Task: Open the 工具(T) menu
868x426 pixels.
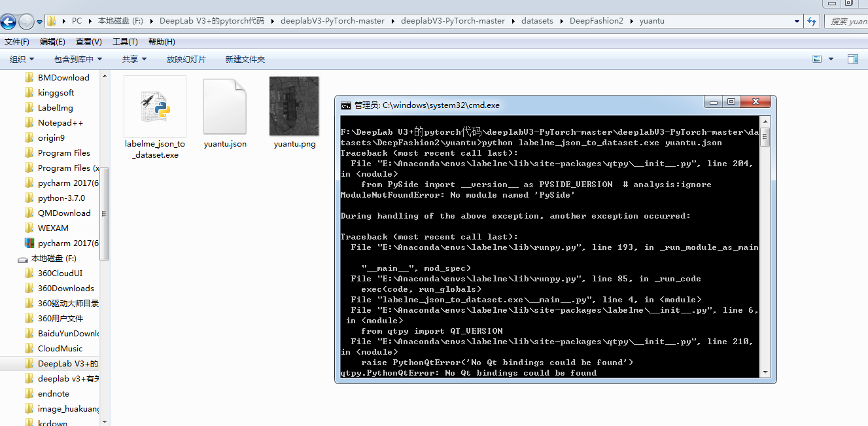Action: pyautogui.click(x=125, y=42)
